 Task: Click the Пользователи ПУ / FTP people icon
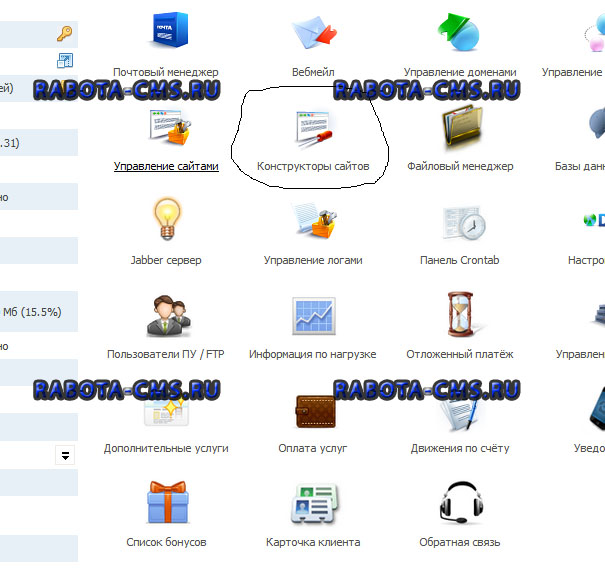click(x=169, y=315)
